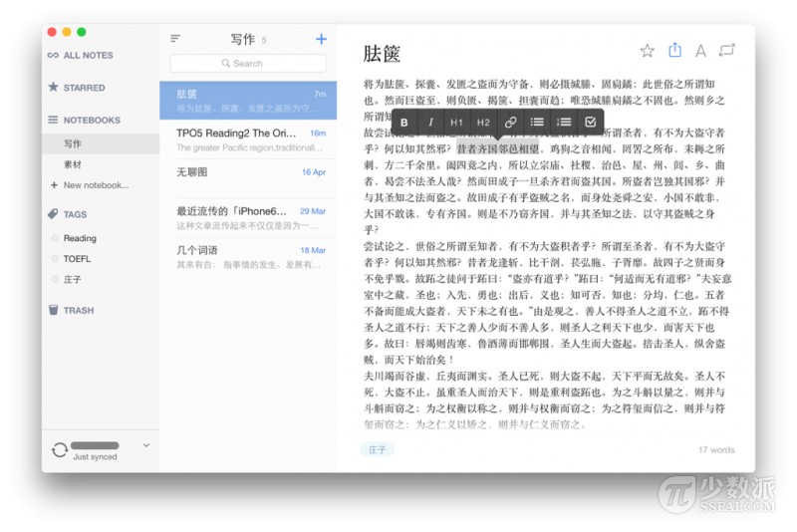Click New notebook... in the sidebar
The width and height of the screenshot is (797, 532).
click(x=96, y=185)
